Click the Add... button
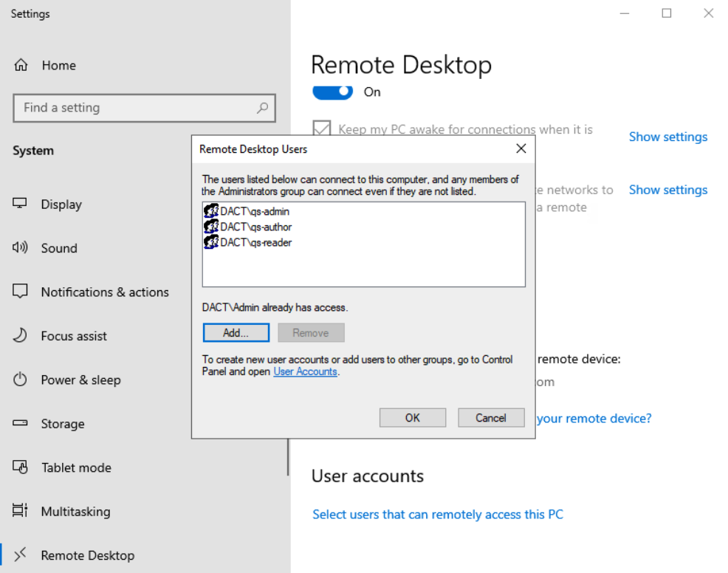728x573 pixels. [x=236, y=332]
